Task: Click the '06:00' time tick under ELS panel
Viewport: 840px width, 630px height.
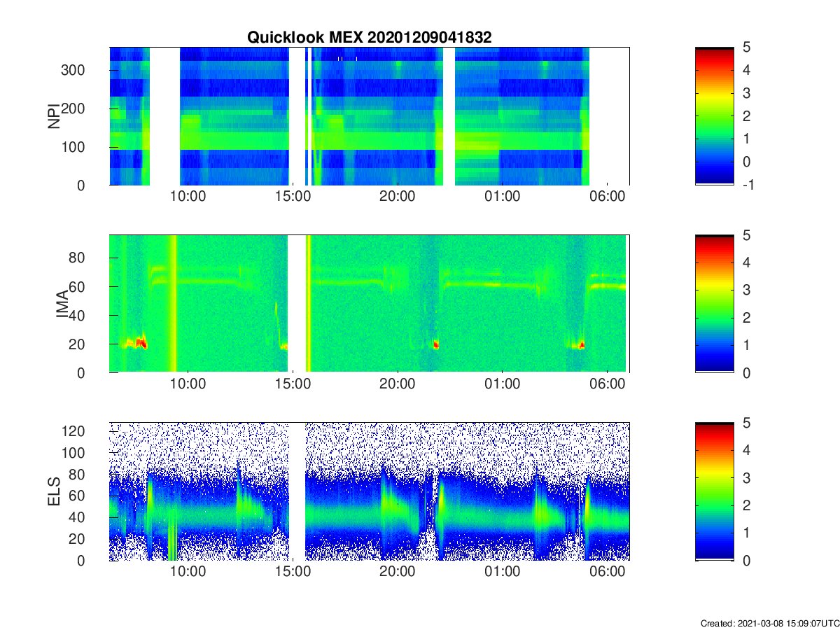Action: (607, 571)
